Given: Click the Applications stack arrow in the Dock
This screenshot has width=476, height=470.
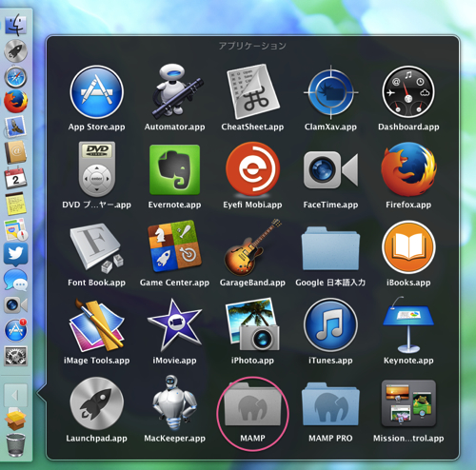Looking at the screenshot, I should pos(15,395).
